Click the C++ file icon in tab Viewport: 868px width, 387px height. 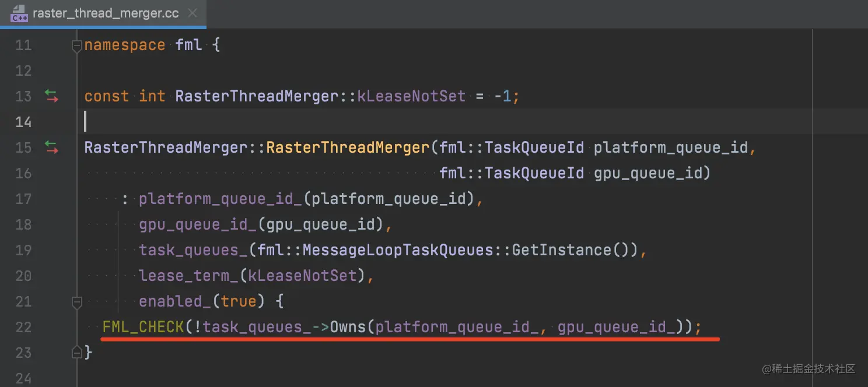[x=19, y=13]
